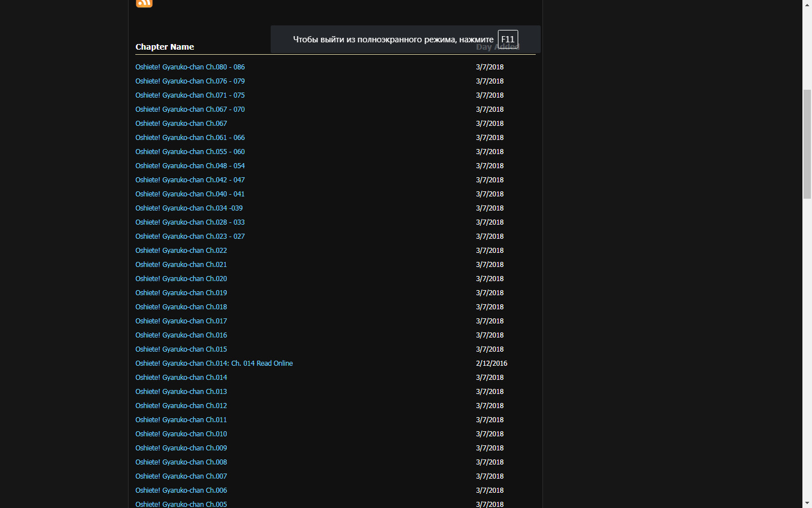
Task: Read chapter Ch.023 - 027
Action: [189, 237]
